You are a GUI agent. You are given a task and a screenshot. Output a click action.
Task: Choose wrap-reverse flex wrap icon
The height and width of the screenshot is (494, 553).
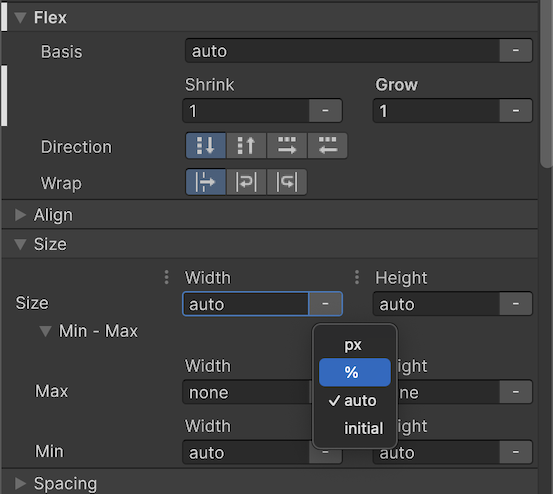tap(287, 182)
